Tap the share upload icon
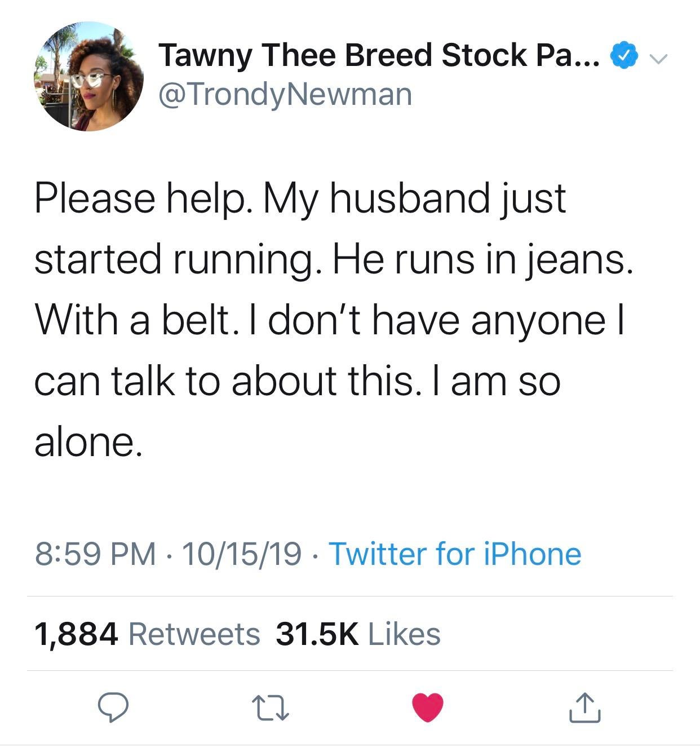The image size is (700, 747). point(584,707)
